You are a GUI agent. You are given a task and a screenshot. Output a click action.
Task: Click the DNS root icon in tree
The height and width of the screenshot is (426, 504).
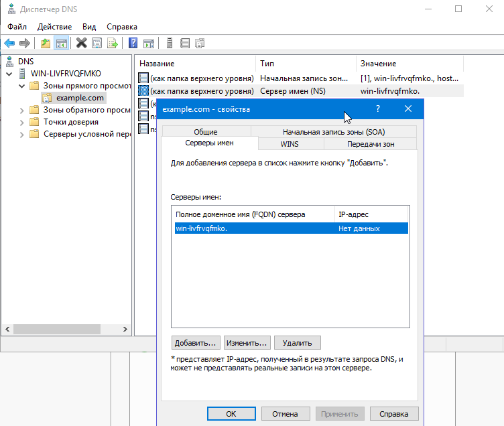pos(9,62)
